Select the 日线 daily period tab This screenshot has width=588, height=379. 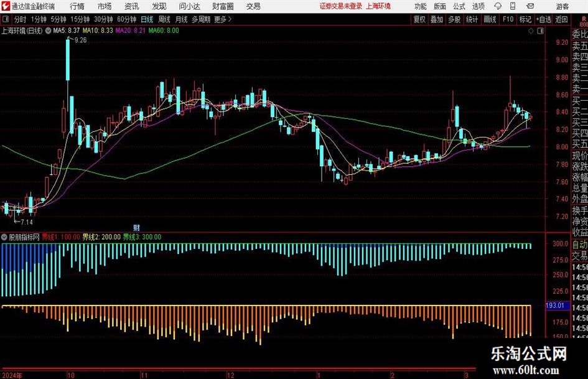147,19
